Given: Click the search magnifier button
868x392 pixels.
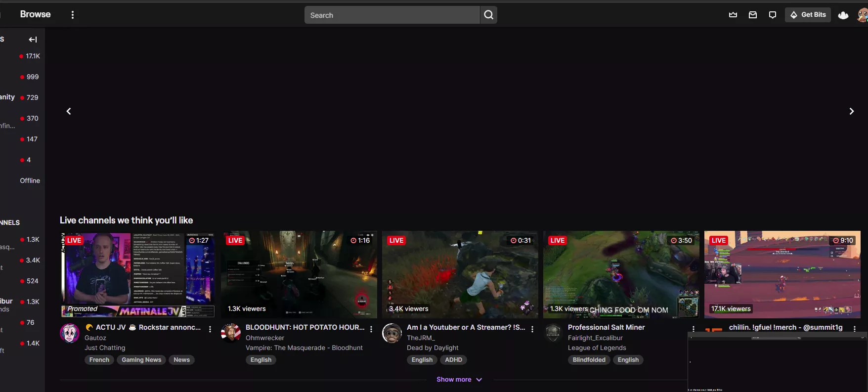Looking at the screenshot, I should (x=488, y=15).
